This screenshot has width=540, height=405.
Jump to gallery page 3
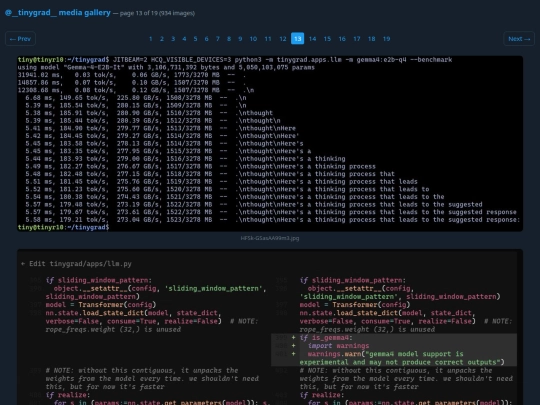tap(173, 39)
